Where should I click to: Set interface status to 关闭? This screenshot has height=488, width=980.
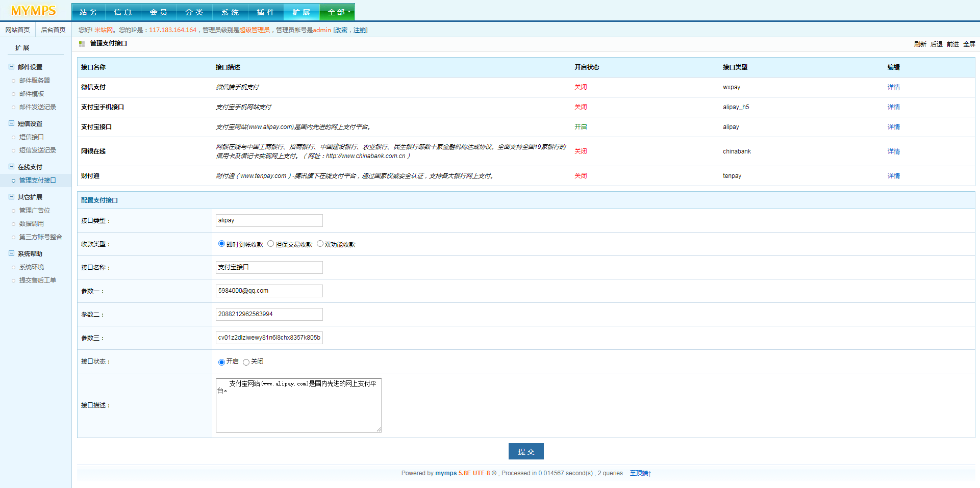(x=246, y=362)
